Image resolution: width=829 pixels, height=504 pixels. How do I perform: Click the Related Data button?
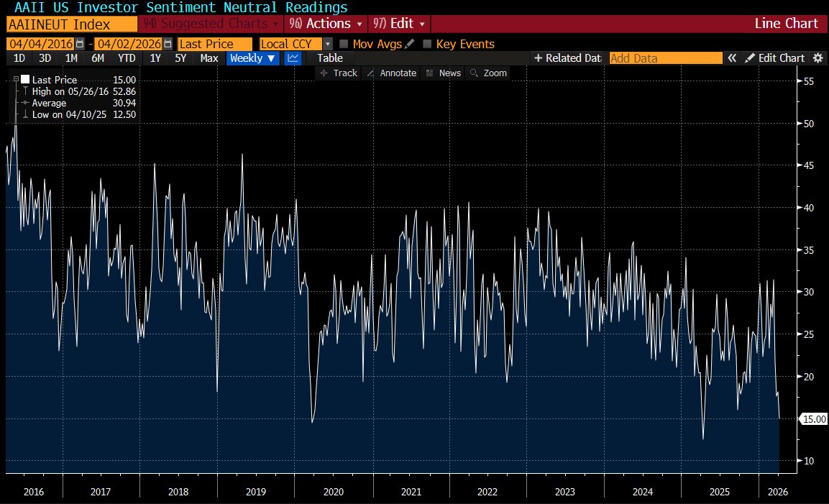pyautogui.click(x=567, y=58)
